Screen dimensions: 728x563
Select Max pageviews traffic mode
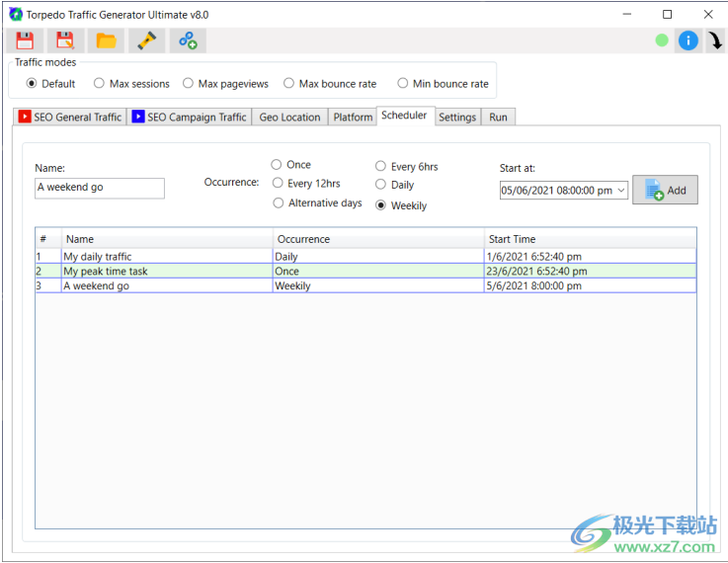(x=225, y=84)
